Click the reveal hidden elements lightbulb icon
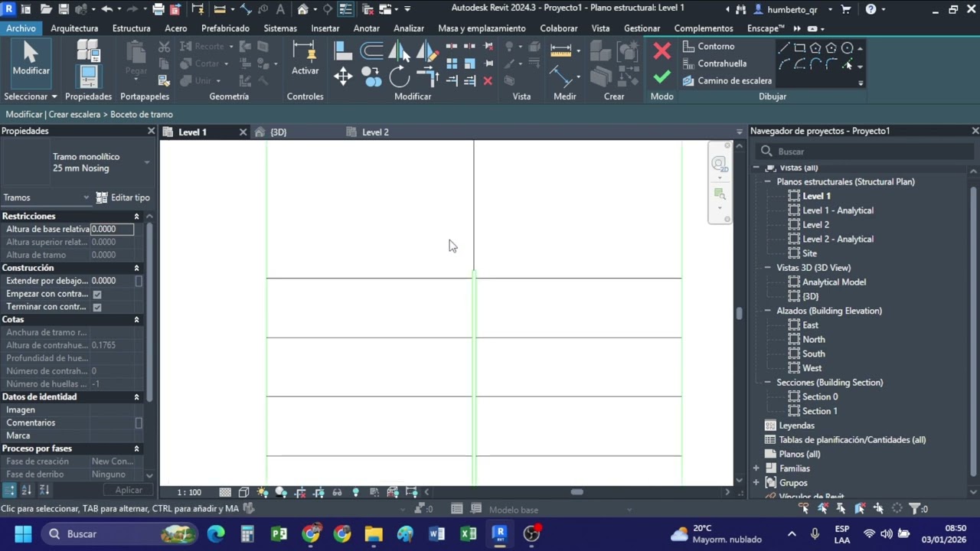This screenshot has height=551, width=980. pos(355,492)
